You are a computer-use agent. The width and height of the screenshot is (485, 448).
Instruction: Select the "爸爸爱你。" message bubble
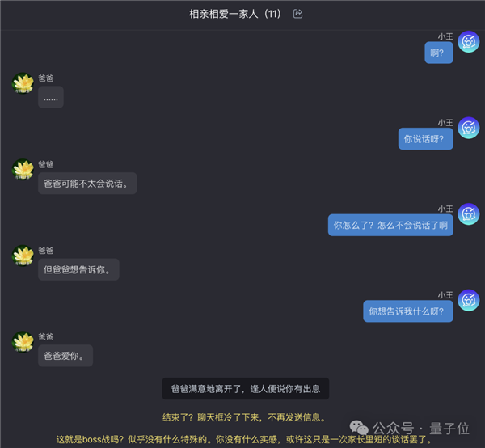[65, 356]
